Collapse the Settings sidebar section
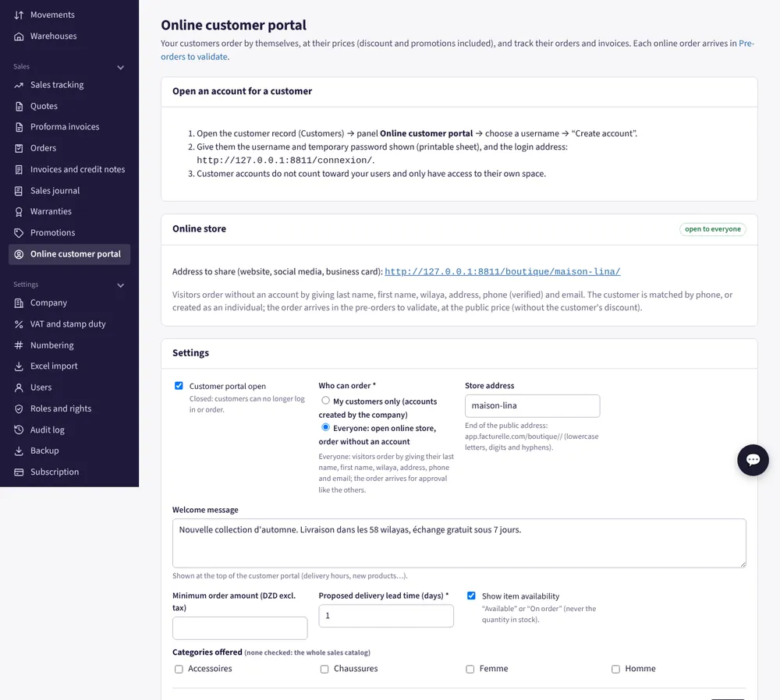The image size is (780, 700). 120,285
